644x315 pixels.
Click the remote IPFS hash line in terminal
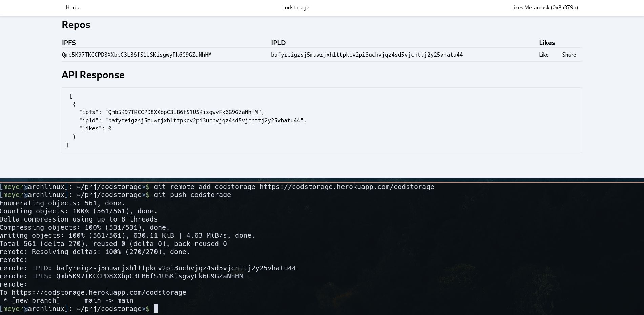pos(122,276)
